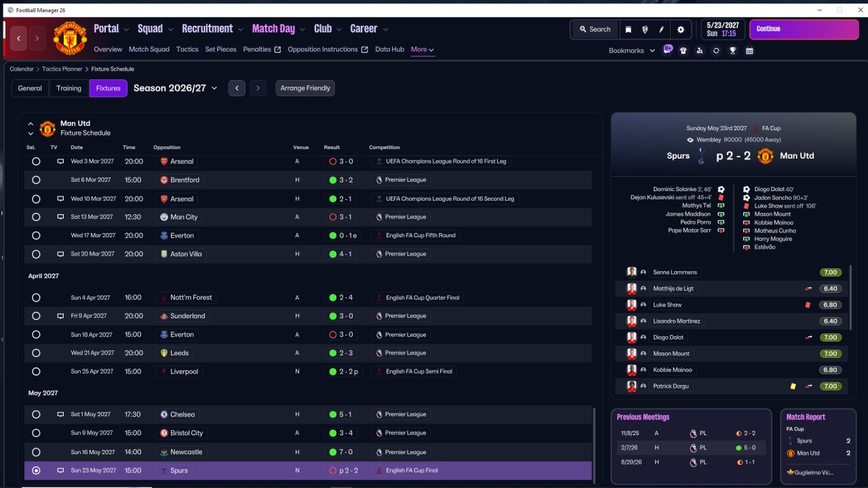
Task: Open the trophy icon in bookmarks bar
Action: [x=732, y=50]
